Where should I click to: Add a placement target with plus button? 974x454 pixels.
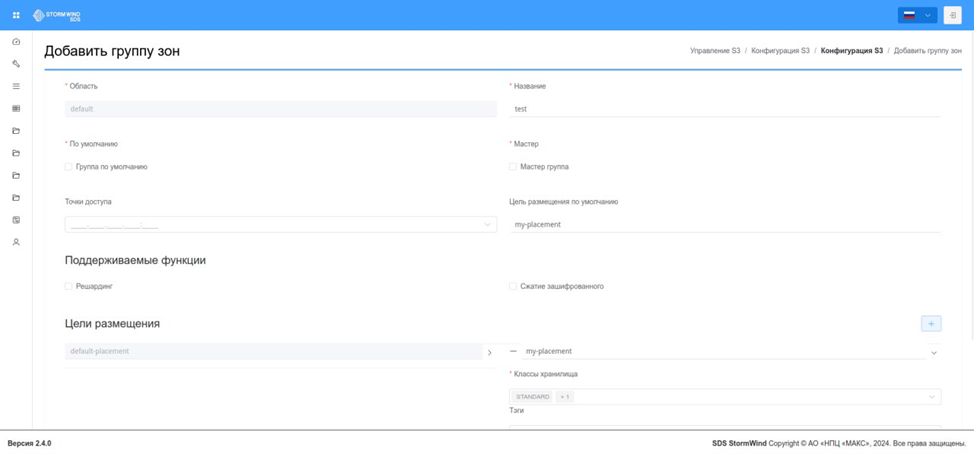pos(931,324)
